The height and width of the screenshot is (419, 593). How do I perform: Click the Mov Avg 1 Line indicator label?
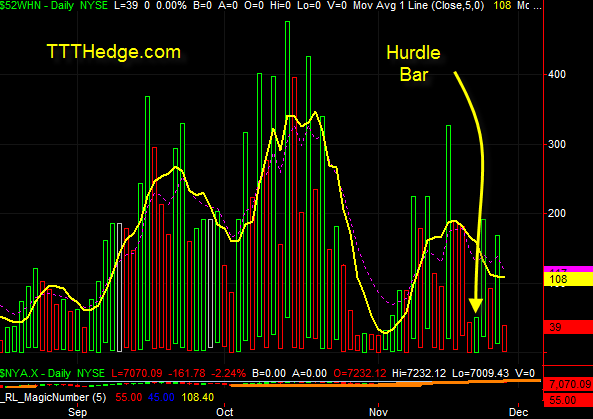(x=418, y=5)
